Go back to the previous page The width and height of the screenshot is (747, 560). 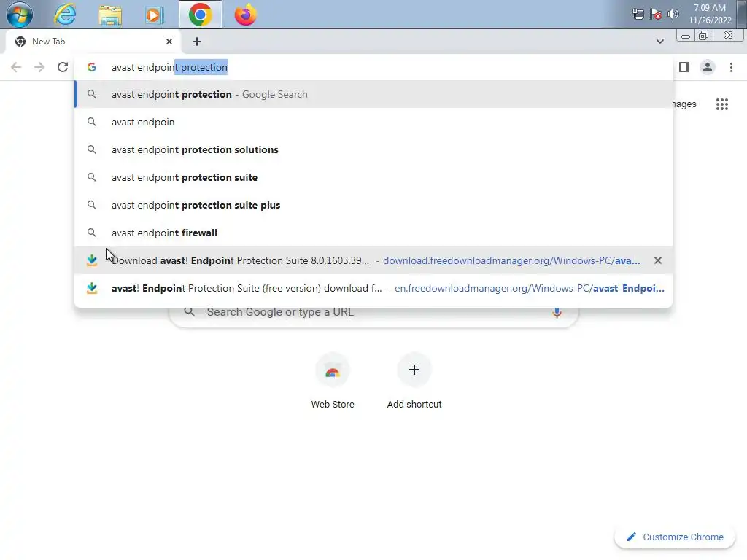(16, 67)
